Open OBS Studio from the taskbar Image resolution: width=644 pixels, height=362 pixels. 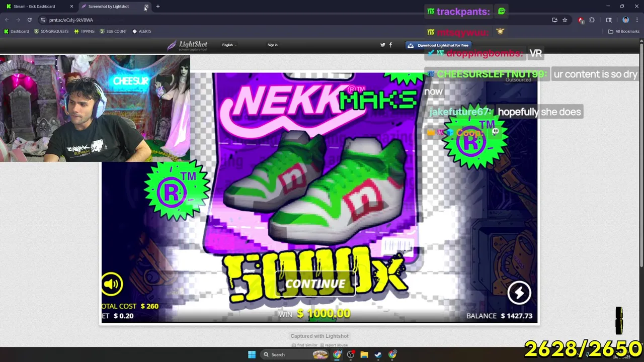351,354
